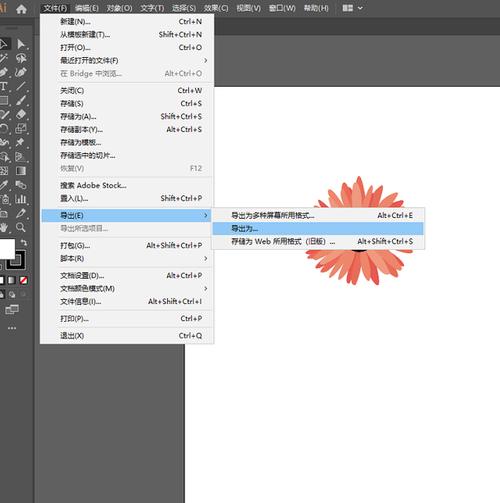Image resolution: width=500 pixels, height=503 pixels.
Task: Open the 效果(C) menu
Action: (216, 8)
